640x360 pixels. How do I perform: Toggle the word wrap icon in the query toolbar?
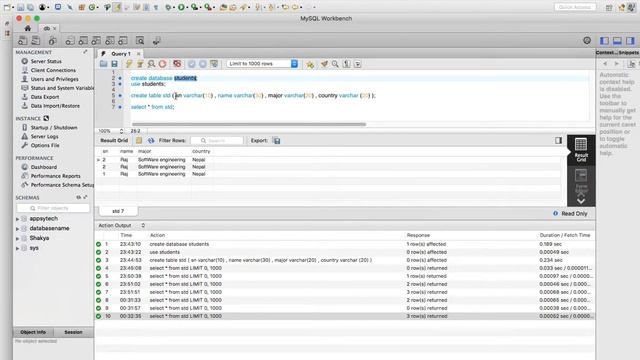(358, 64)
